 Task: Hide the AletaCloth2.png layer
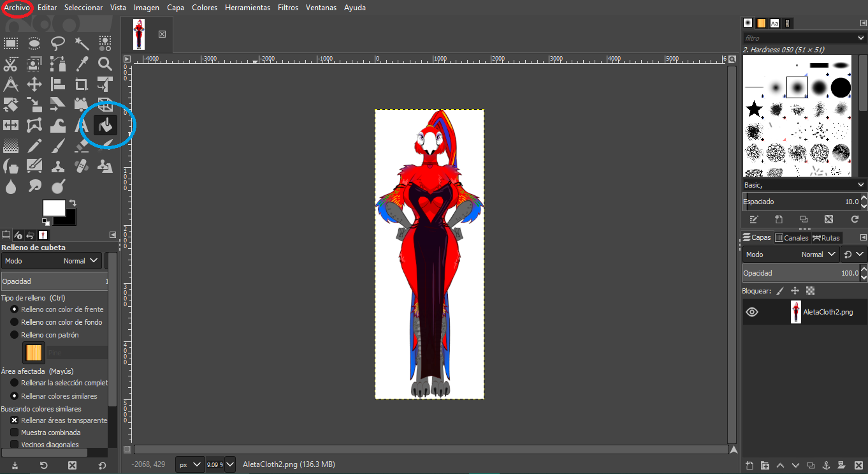(x=752, y=312)
